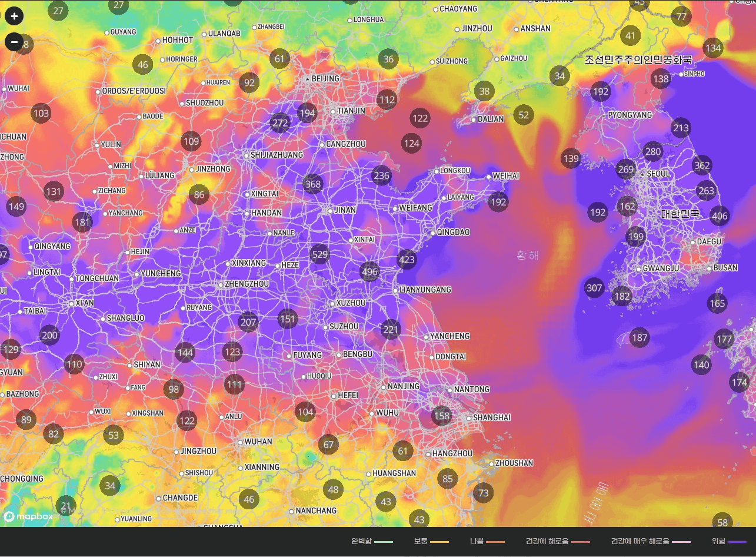756x557 pixels.
Task: Select the 86 marker near Jinzhong
Action: pyautogui.click(x=199, y=195)
